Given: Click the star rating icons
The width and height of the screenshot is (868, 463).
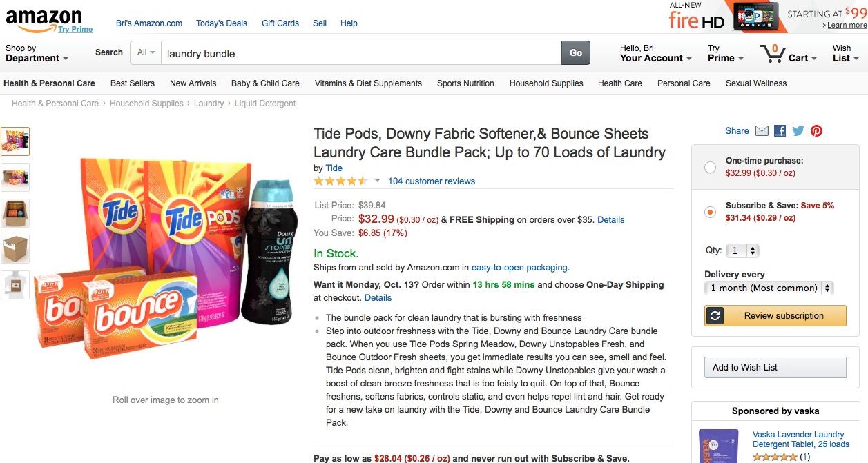Looking at the screenshot, I should click(x=340, y=181).
